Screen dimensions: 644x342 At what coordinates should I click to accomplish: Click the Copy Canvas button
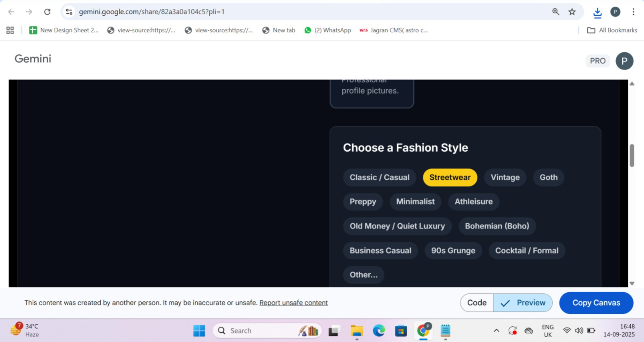596,303
